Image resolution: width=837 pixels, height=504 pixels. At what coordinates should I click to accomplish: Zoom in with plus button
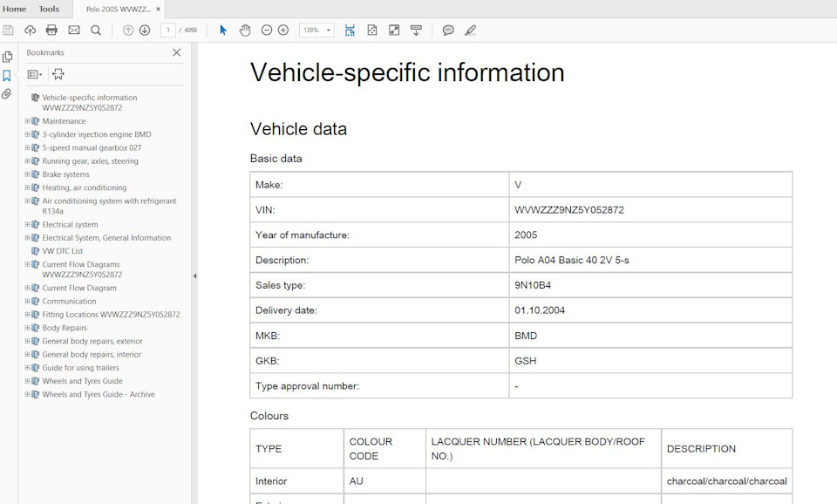click(283, 31)
